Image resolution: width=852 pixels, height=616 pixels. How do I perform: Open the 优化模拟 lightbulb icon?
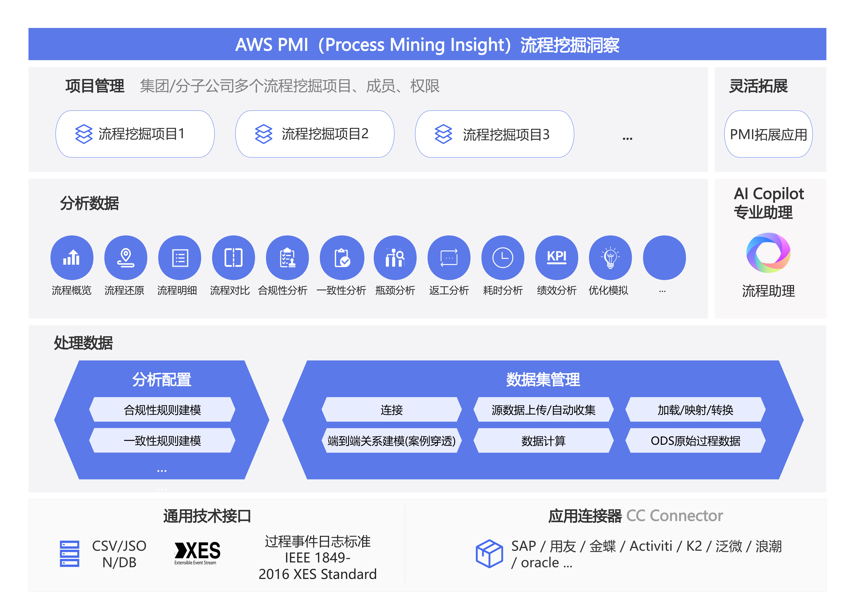[610, 258]
